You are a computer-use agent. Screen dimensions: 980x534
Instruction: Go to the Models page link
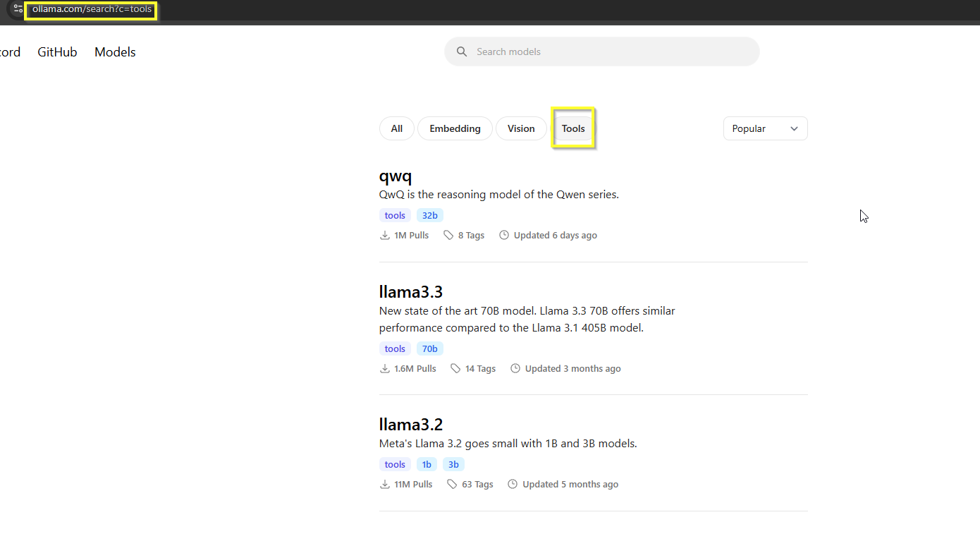tap(115, 52)
